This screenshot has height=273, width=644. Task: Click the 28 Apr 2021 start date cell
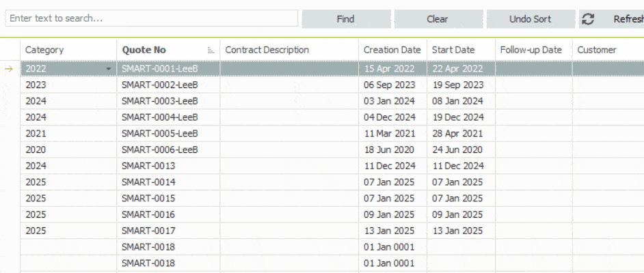[457, 134]
